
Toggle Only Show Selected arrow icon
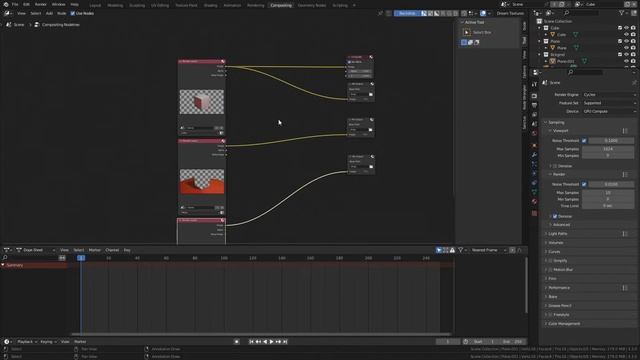coord(439,250)
